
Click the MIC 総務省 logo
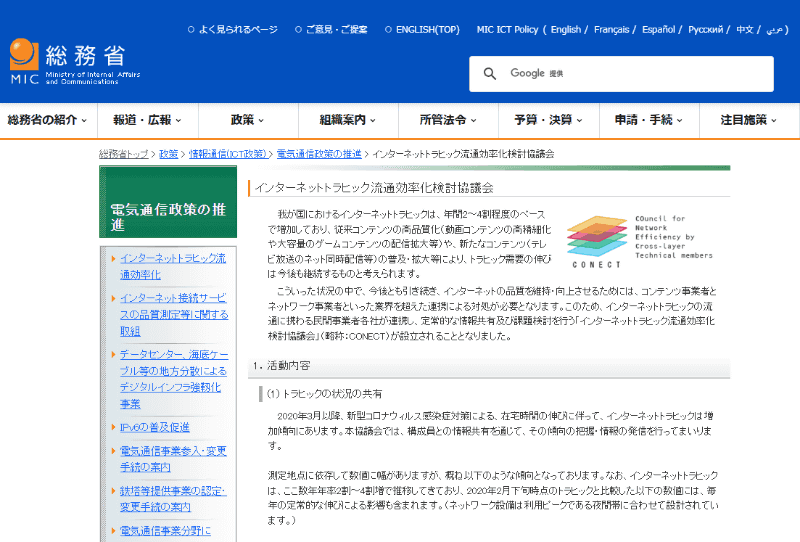pyautogui.click(x=74, y=62)
